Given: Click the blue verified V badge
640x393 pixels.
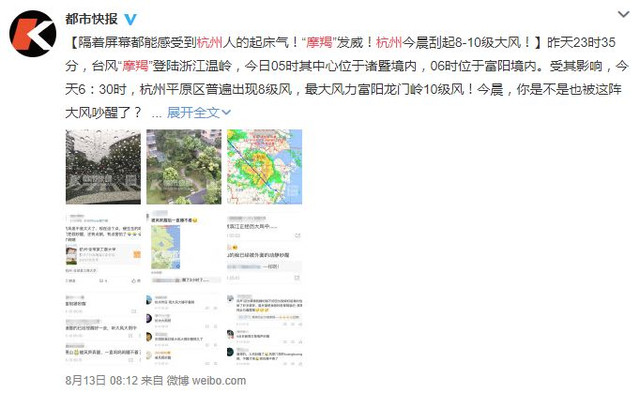Looking at the screenshot, I should (130, 19).
